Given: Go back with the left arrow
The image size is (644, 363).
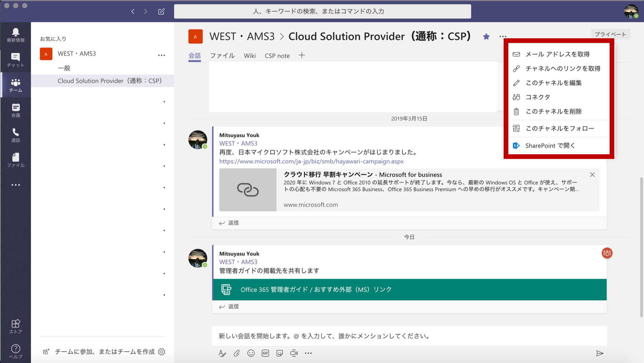Looking at the screenshot, I should pos(133,11).
